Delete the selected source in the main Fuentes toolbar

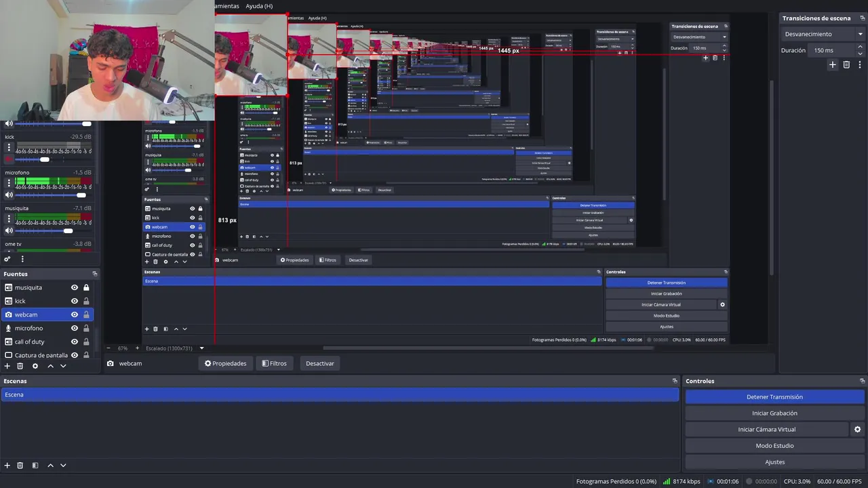(20, 366)
